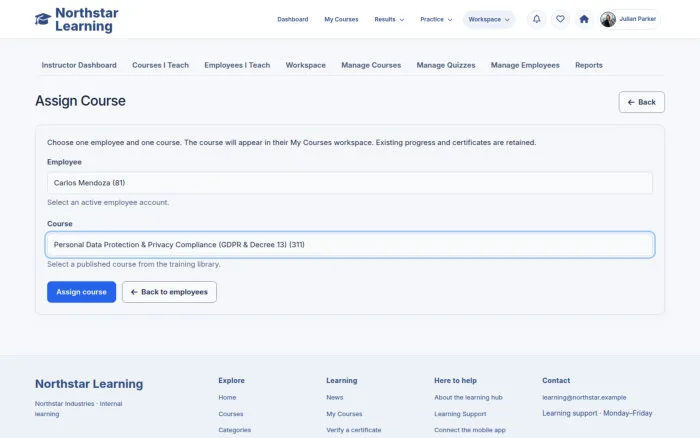Click the Northstar Learning graduation cap logo
Viewport: 700px width, 438px height.
point(43,19)
